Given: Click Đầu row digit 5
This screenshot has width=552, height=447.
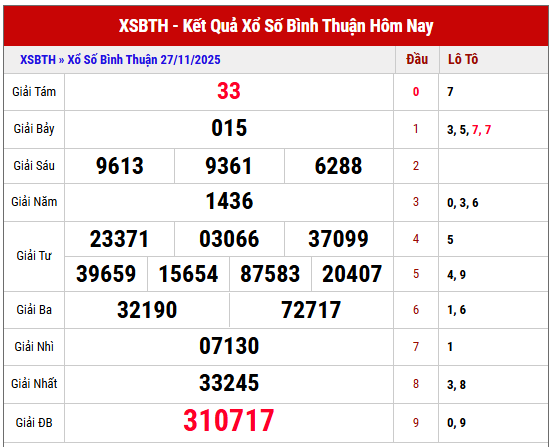Looking at the screenshot, I should [416, 274].
